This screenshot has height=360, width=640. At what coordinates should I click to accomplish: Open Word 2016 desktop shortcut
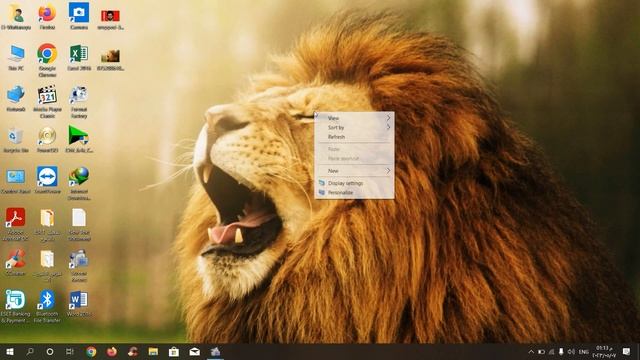point(79,303)
